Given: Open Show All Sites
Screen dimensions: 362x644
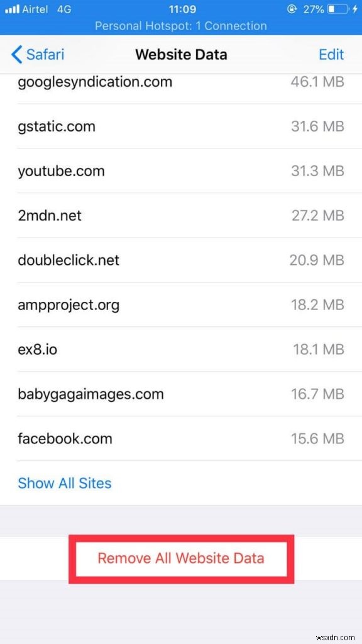Looking at the screenshot, I should coord(64,483).
